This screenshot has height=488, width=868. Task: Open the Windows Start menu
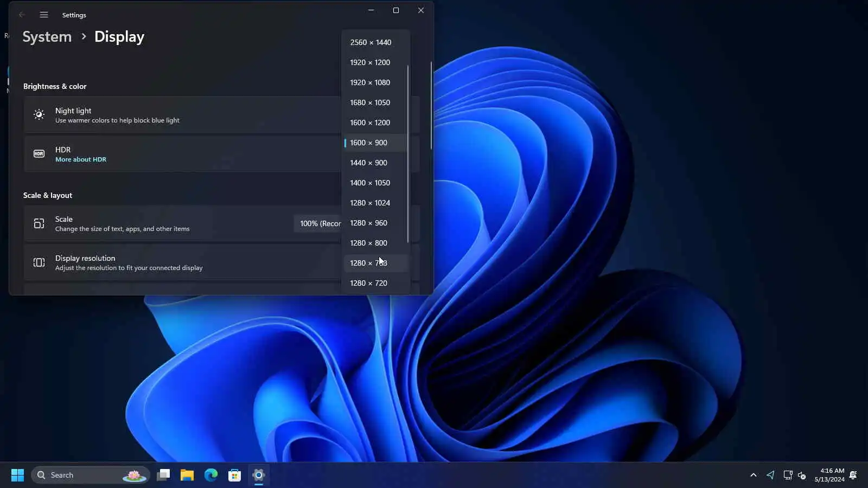(x=17, y=475)
